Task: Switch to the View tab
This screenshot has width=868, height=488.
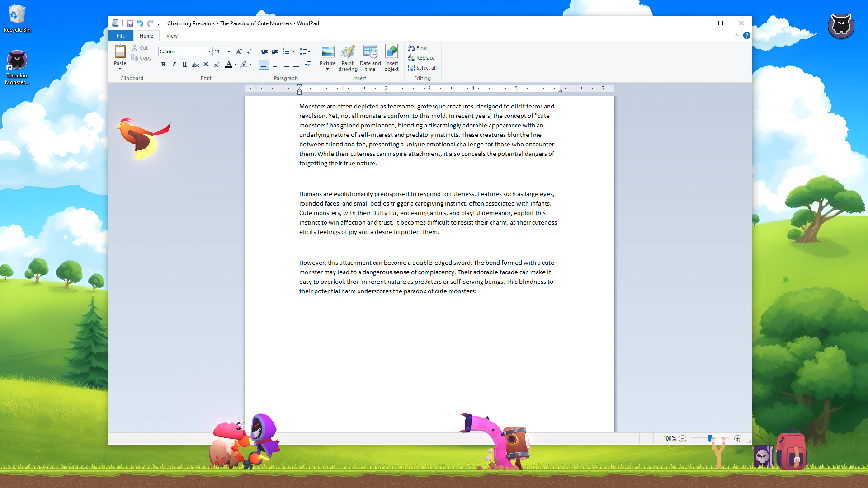Action: tap(172, 35)
